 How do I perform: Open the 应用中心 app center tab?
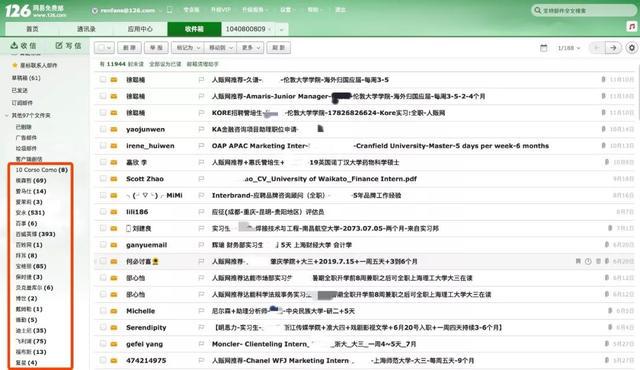coord(140,29)
